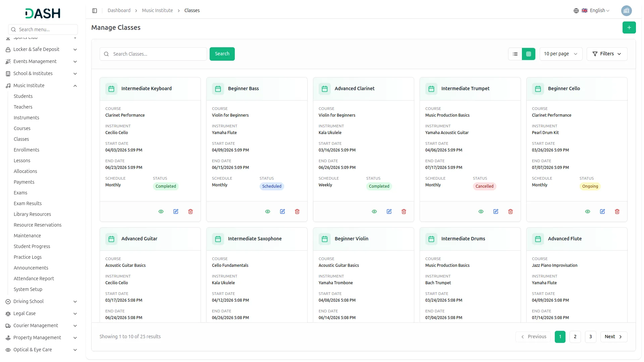Switch to grid view layout

click(x=529, y=54)
